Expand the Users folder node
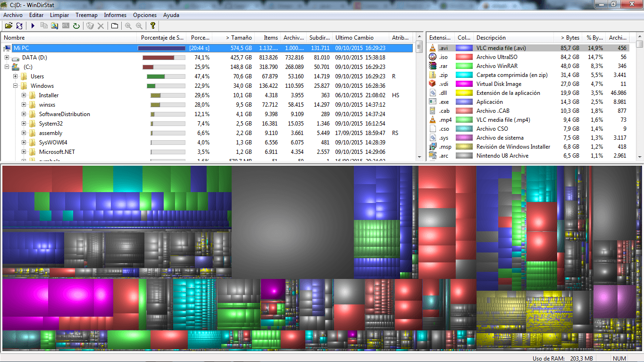The width and height of the screenshot is (644, 362). coord(16,76)
